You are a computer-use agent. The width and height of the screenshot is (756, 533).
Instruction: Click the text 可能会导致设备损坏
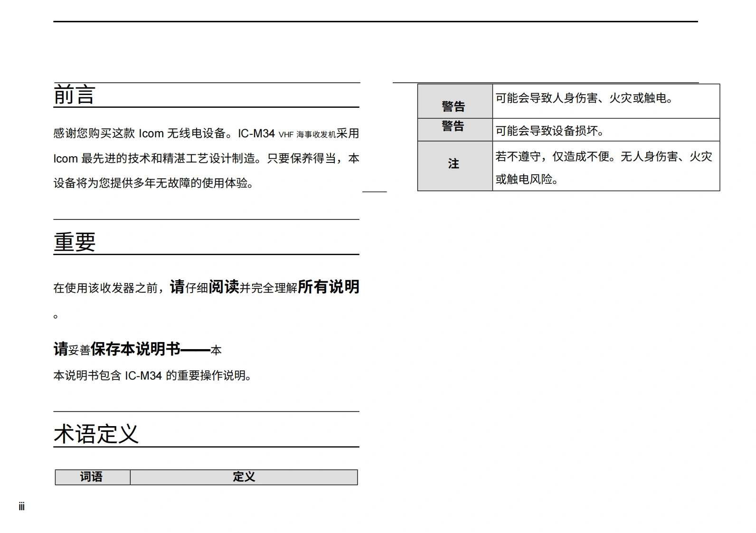coord(549,131)
